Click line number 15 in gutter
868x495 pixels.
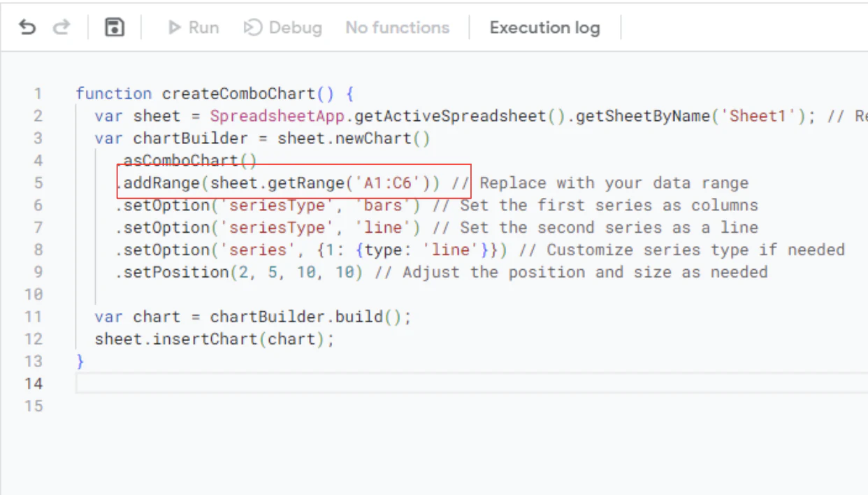tap(34, 406)
